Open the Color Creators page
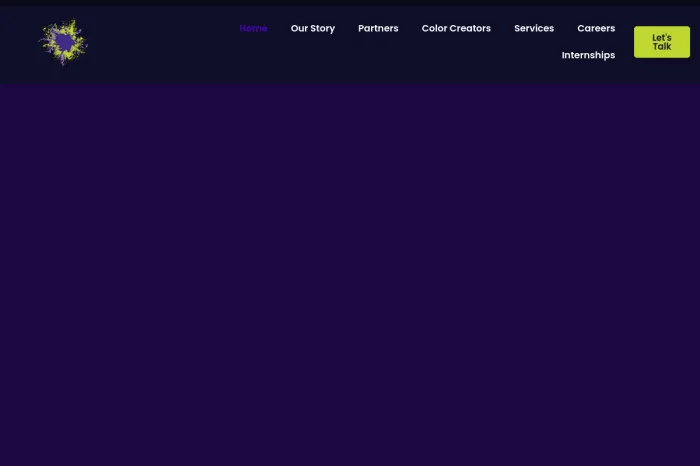The image size is (700, 466). click(456, 28)
